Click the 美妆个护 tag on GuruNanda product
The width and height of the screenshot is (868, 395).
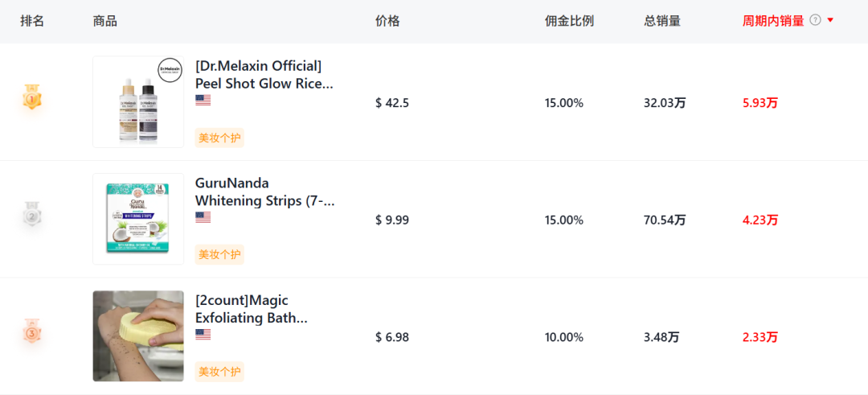tap(219, 255)
